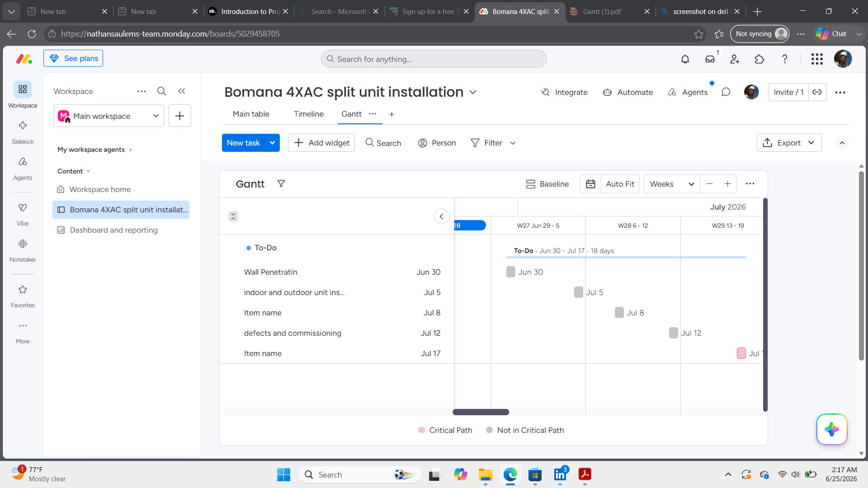
Task: Click the pink Jul 17 critical path marker
Action: 741,353
